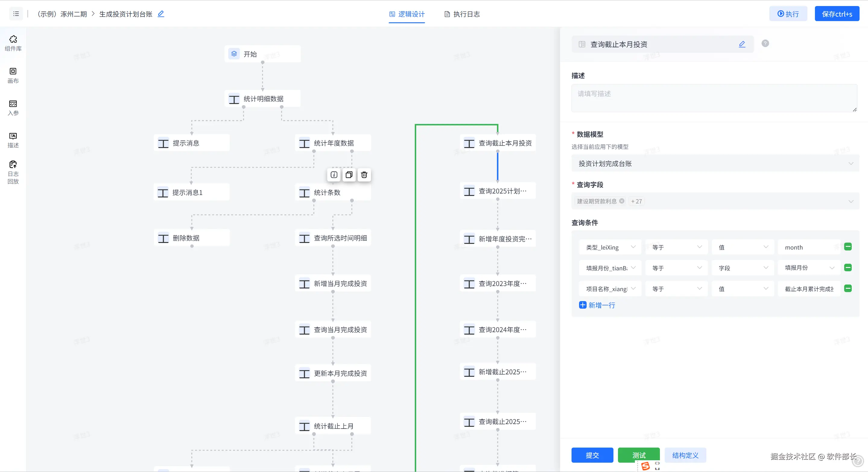Click the info icon above 统计条数 node

coord(334,175)
